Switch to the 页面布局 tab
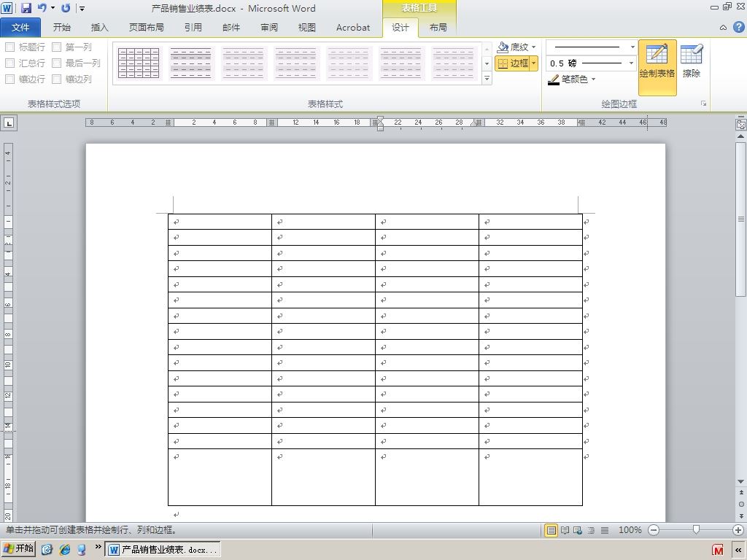Image resolution: width=747 pixels, height=560 pixels. click(x=146, y=27)
